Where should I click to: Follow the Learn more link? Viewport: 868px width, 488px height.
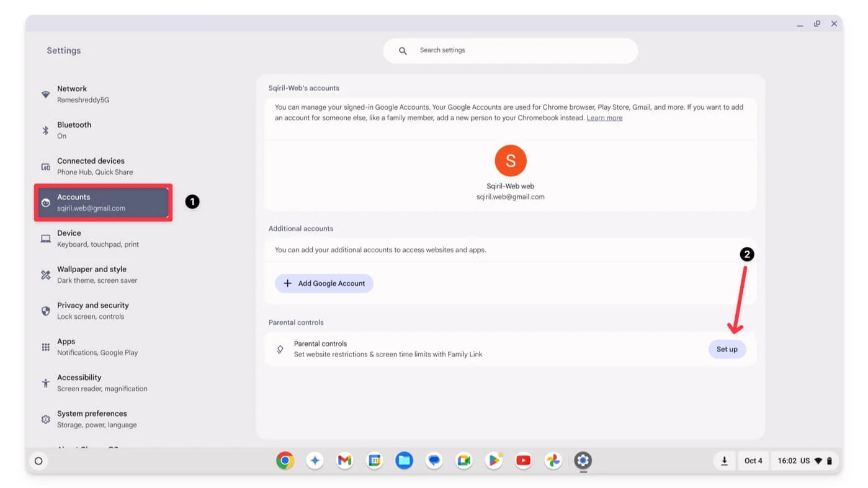(x=604, y=118)
